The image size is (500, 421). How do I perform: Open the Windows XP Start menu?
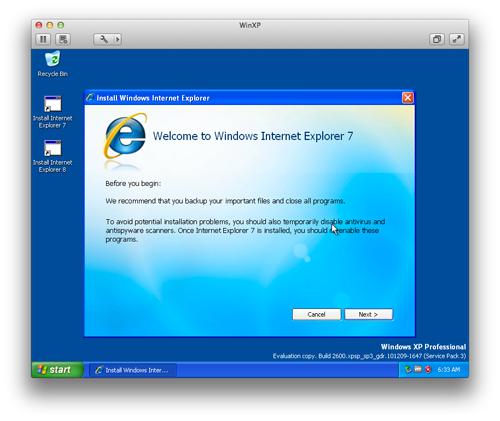point(57,370)
